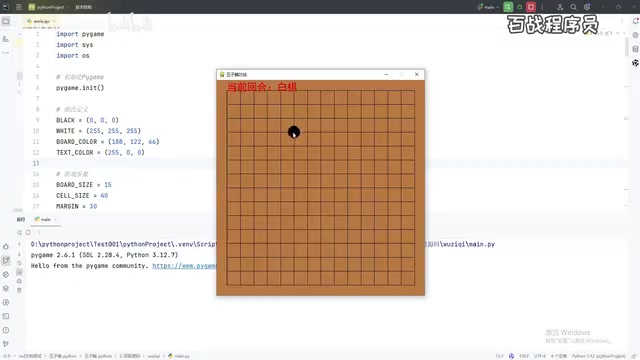Click the 'CELL_SIZE = 40' code line

(82, 196)
